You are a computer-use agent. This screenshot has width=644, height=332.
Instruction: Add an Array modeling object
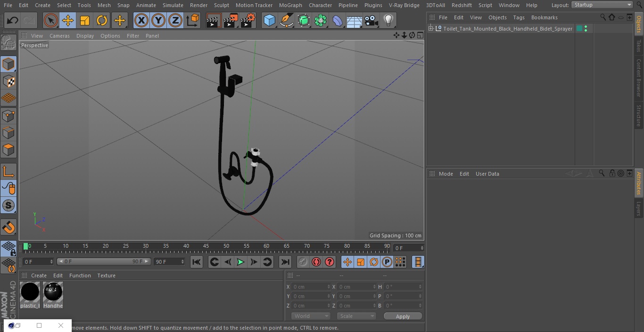coord(321,20)
